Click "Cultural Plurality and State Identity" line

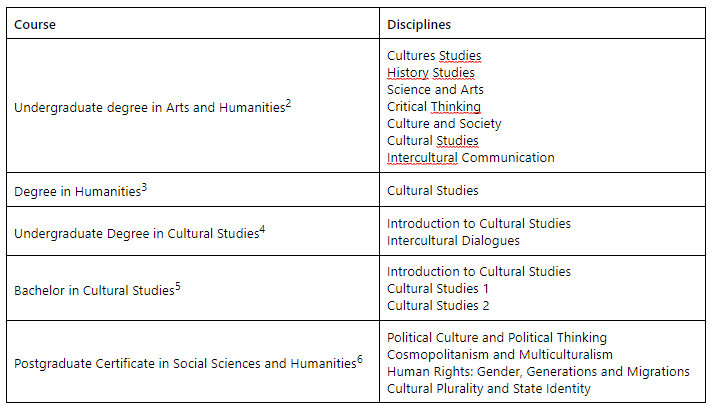coord(489,389)
